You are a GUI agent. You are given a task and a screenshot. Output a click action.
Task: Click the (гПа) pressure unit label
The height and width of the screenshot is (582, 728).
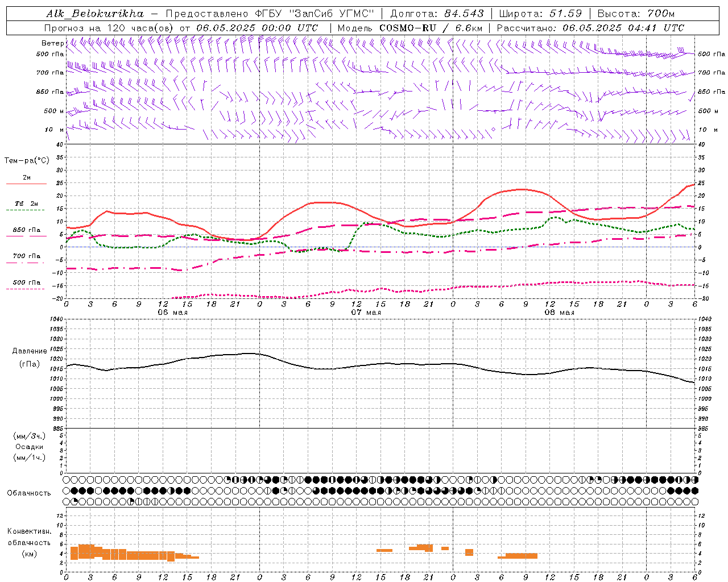point(30,364)
